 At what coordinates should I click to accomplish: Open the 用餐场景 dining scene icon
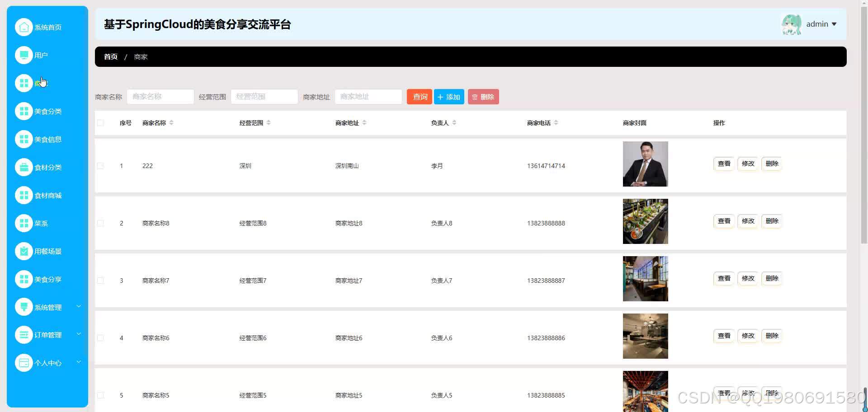pos(24,251)
